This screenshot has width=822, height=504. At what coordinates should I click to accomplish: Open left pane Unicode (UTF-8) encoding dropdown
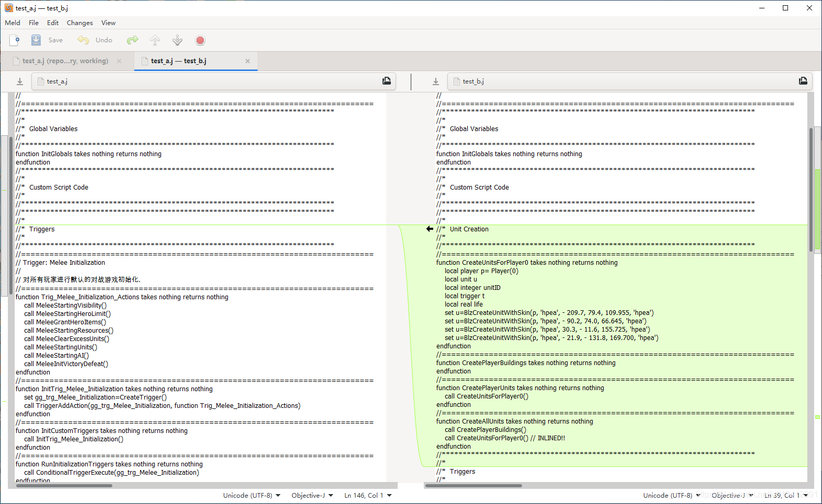click(252, 495)
